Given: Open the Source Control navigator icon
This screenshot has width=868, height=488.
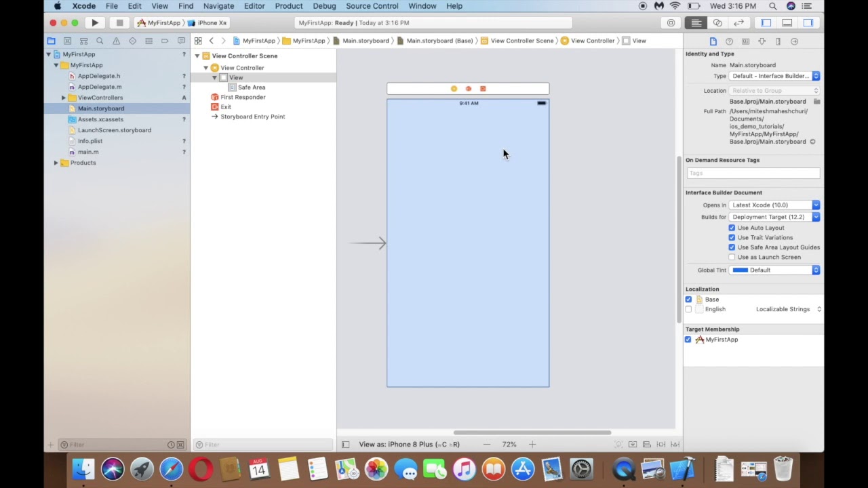Looking at the screenshot, I should click(67, 41).
